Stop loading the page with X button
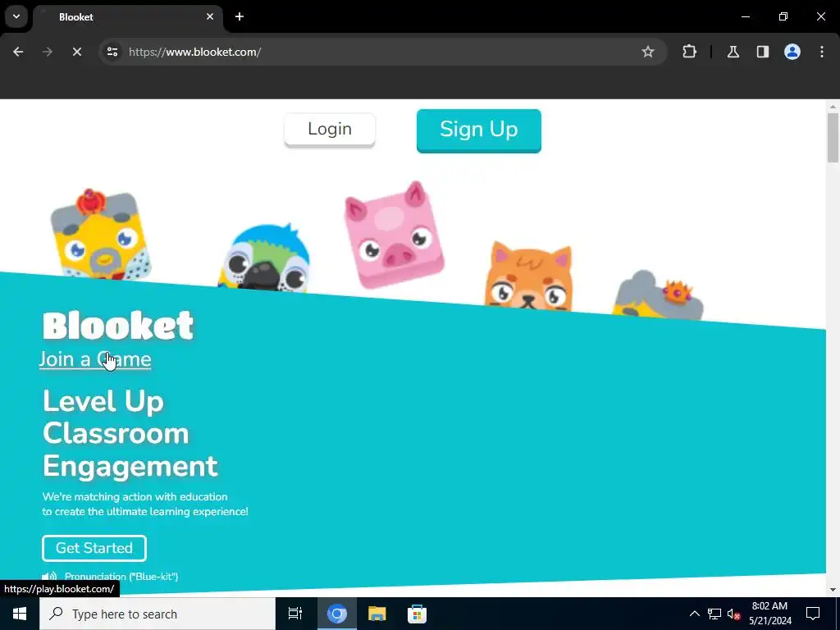Screen dimensions: 840x630 tap(76, 52)
